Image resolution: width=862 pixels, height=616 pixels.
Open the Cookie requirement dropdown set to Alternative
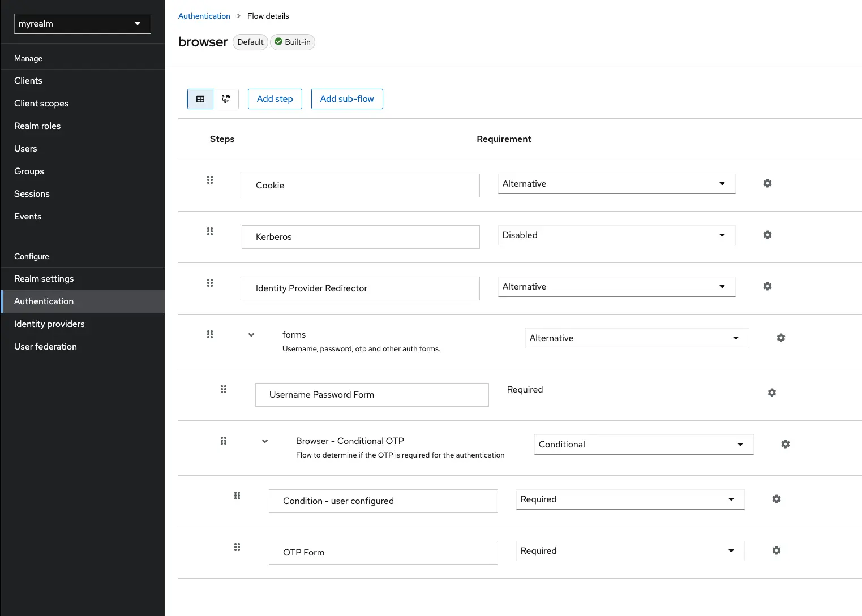tap(616, 183)
